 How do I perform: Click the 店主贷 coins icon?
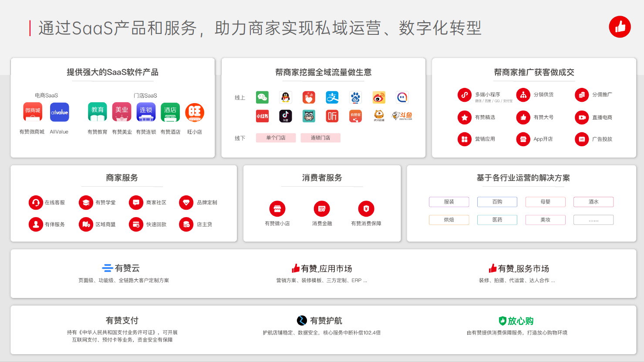coord(186,225)
